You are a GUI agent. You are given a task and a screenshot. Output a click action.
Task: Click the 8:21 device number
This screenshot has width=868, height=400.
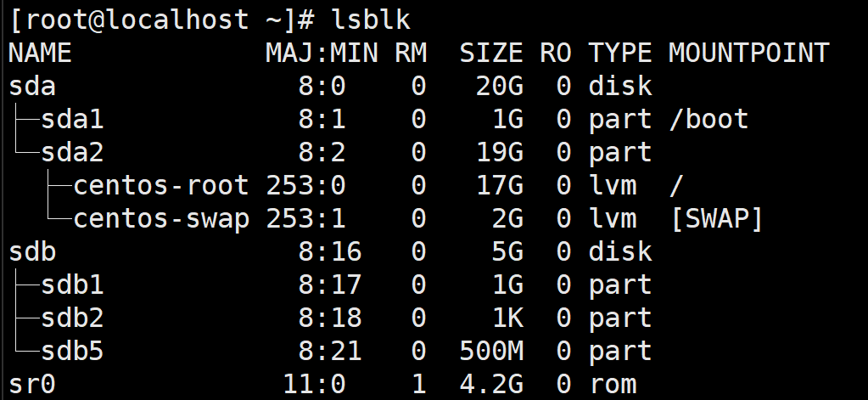[330, 352]
